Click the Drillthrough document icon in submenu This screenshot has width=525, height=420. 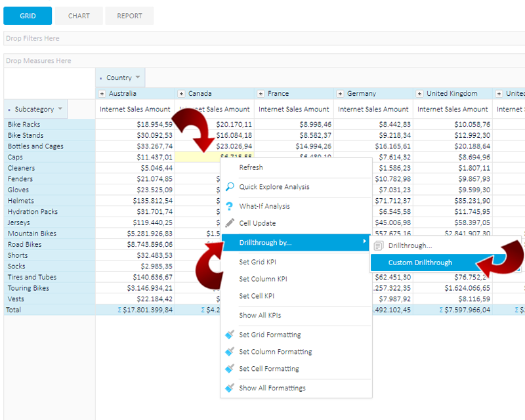pos(379,245)
